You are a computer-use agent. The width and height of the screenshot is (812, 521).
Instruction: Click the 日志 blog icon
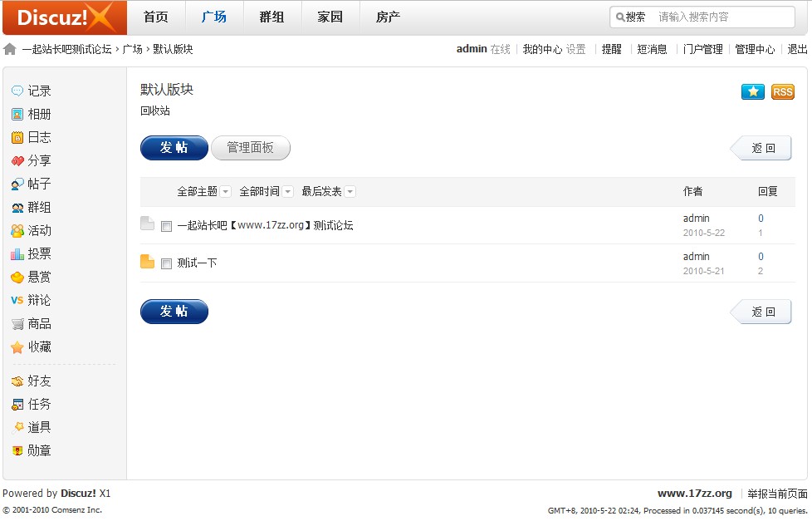[17, 137]
